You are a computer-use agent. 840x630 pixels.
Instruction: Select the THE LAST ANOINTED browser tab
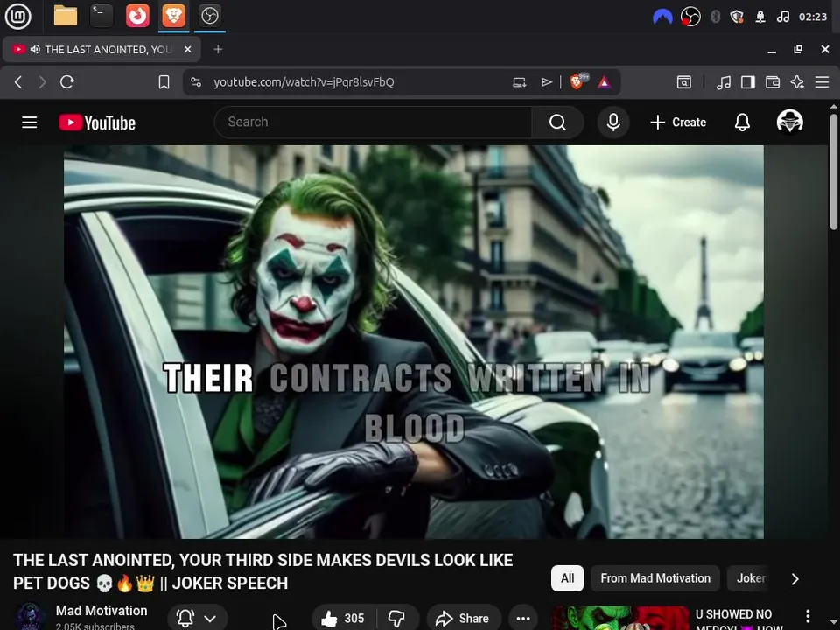point(101,49)
